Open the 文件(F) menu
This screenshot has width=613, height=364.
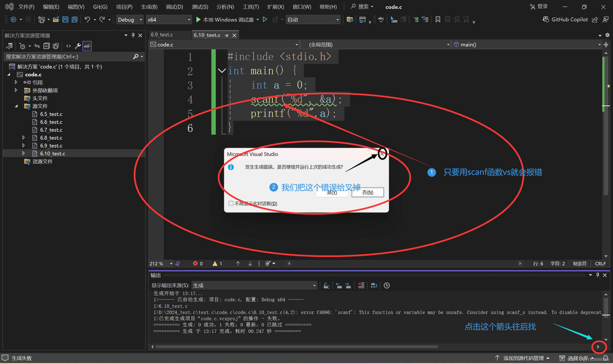point(27,7)
